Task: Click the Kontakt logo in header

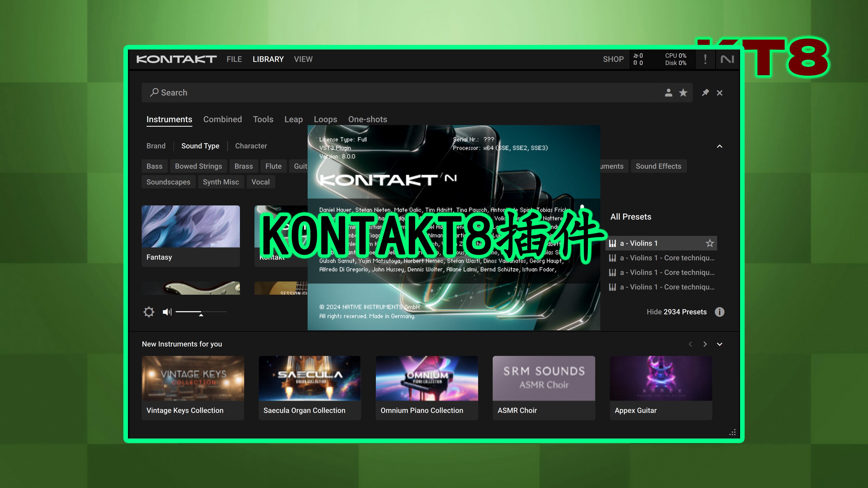Action: coord(176,59)
